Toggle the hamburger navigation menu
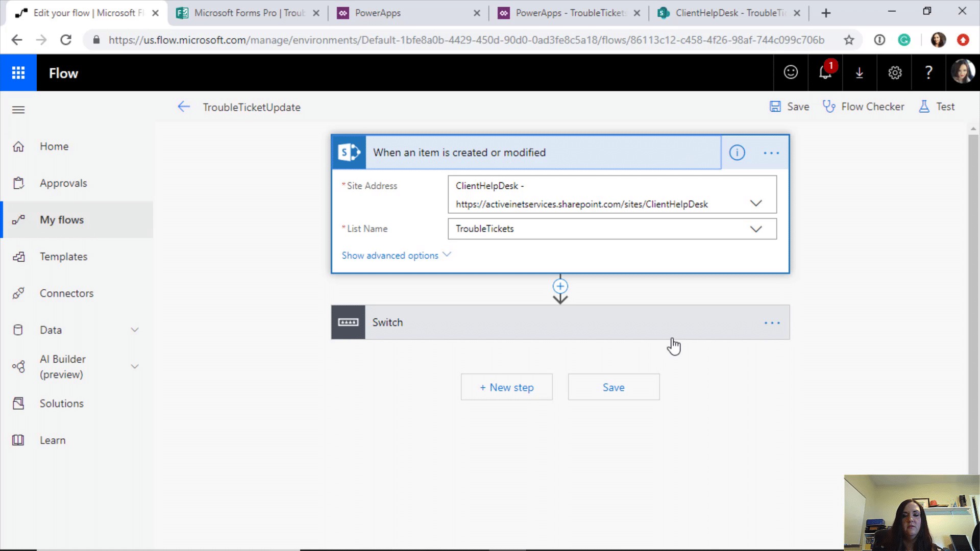 18,110
